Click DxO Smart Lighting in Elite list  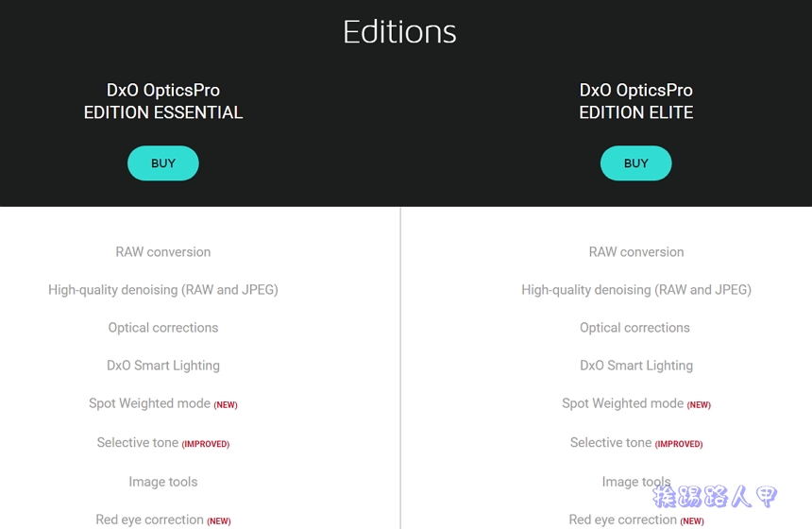point(636,366)
